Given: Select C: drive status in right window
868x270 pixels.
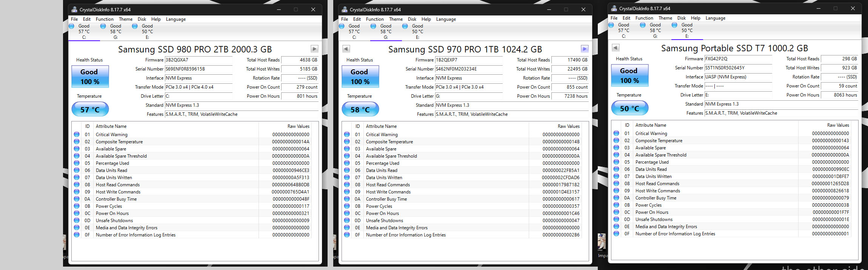Looking at the screenshot, I should click(x=623, y=31).
